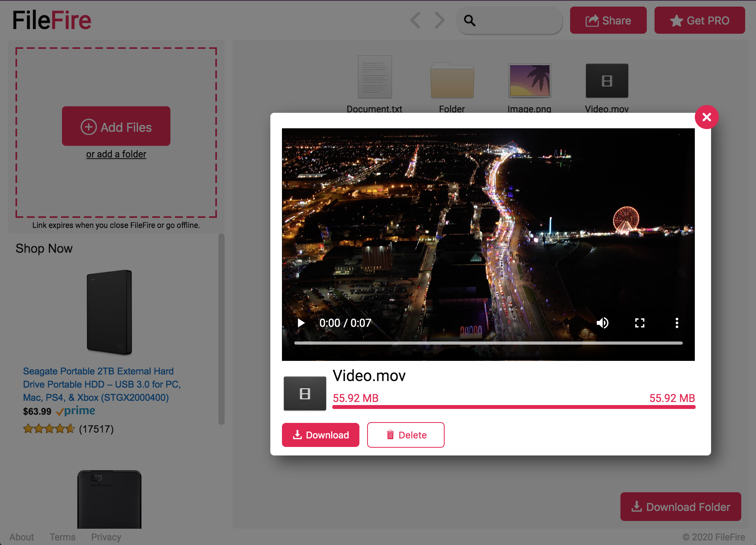
Task: Play the Video.mov preview
Action: 301,323
